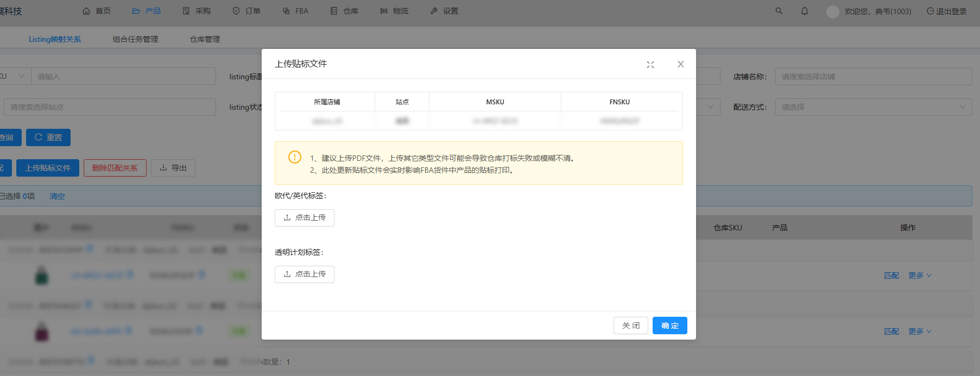This screenshot has width=980, height=376.
Task: Expand the 配送方式 dropdown
Action: pyautogui.click(x=873, y=107)
